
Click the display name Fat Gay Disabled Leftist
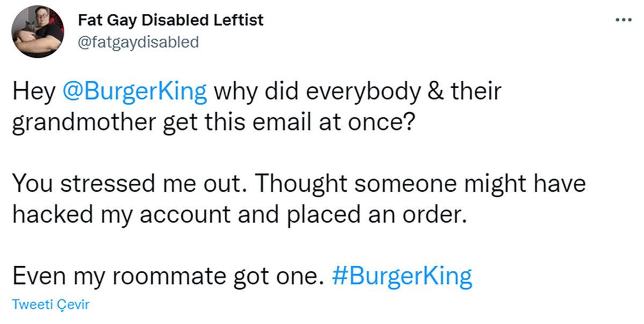(x=171, y=20)
